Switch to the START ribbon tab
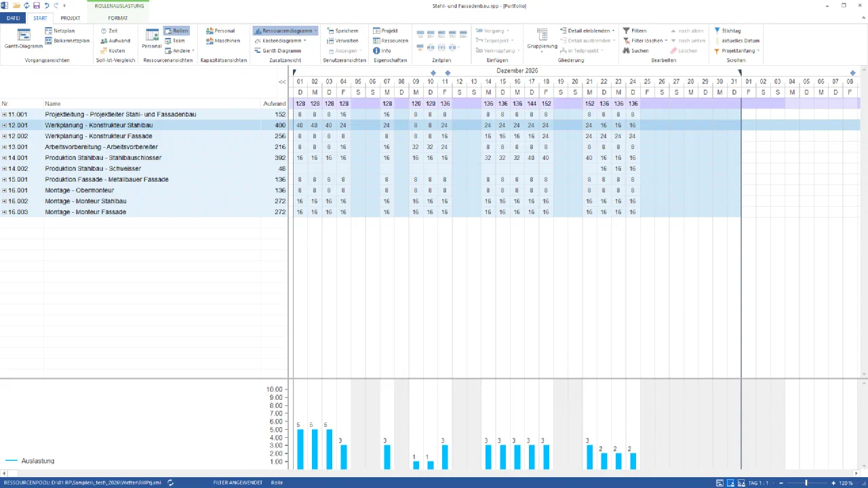 click(40, 18)
